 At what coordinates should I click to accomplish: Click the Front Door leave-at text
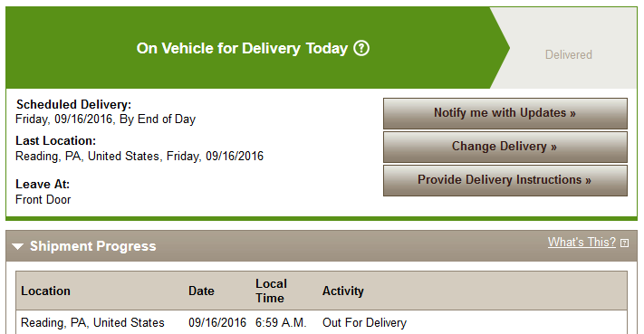[43, 199]
